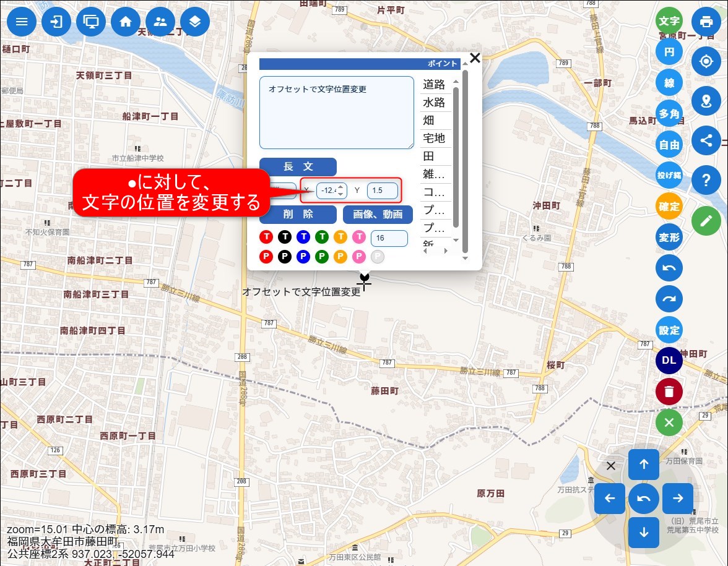Select 道路 from the category list
The width and height of the screenshot is (728, 566).
pos(435,85)
